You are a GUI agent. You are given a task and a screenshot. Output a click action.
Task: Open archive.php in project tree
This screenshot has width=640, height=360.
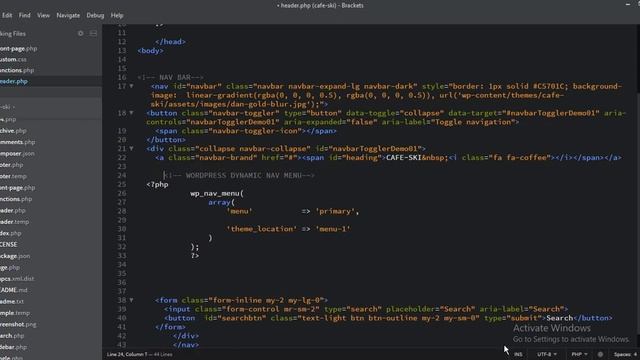coord(13,131)
